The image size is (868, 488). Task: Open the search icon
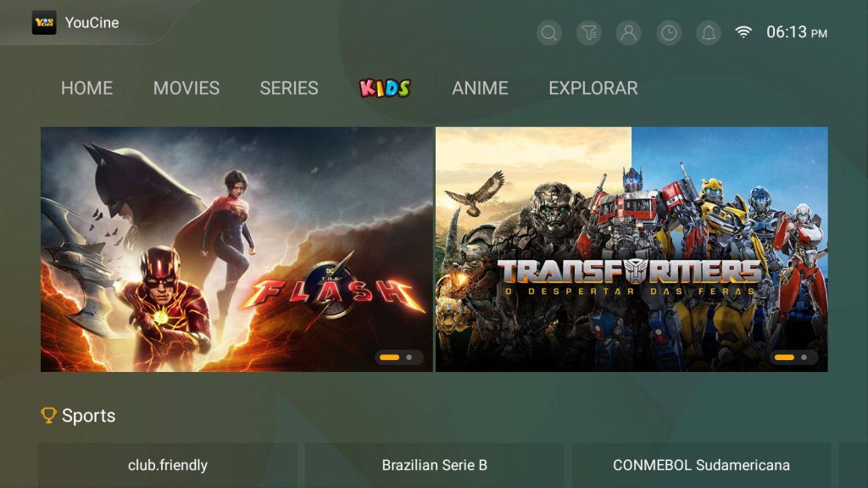pos(549,33)
